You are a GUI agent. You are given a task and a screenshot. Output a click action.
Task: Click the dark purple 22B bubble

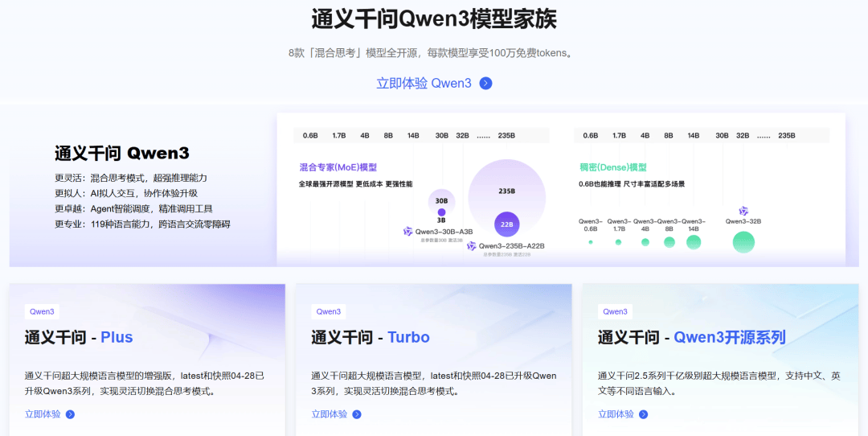506,224
